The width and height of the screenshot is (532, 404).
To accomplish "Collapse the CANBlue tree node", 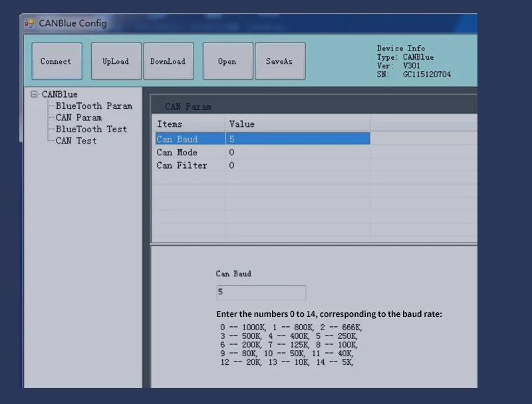I will tap(34, 94).
